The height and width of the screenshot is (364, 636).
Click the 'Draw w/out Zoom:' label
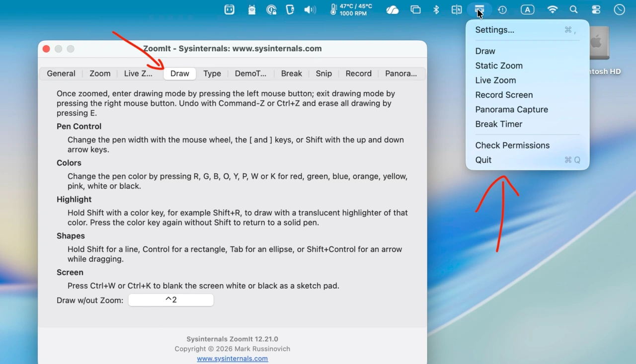(90, 300)
